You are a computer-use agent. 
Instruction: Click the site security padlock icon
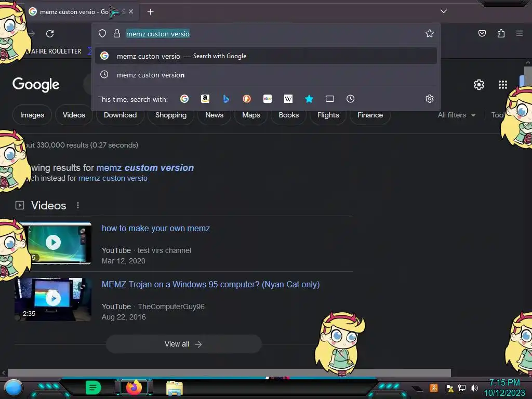(117, 33)
